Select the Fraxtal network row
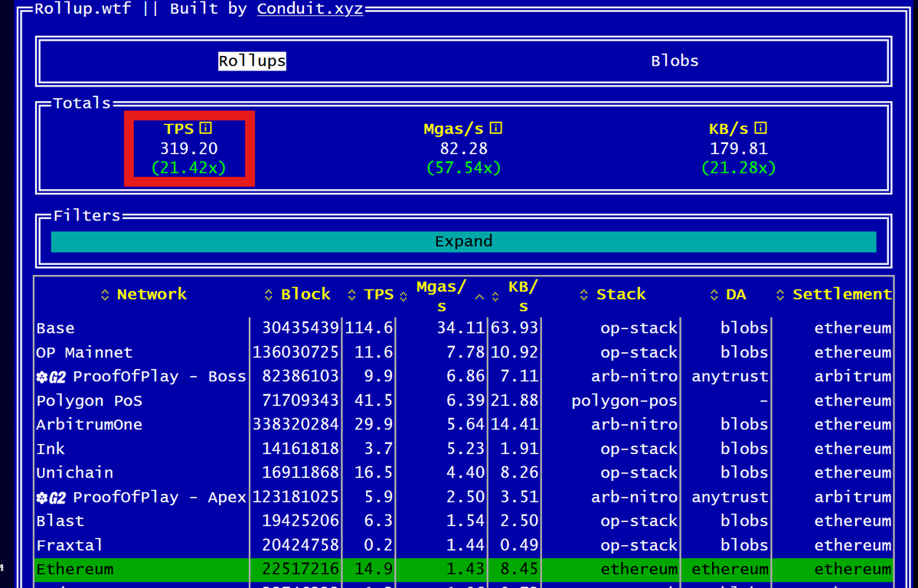The width and height of the screenshot is (918, 588). [464, 544]
